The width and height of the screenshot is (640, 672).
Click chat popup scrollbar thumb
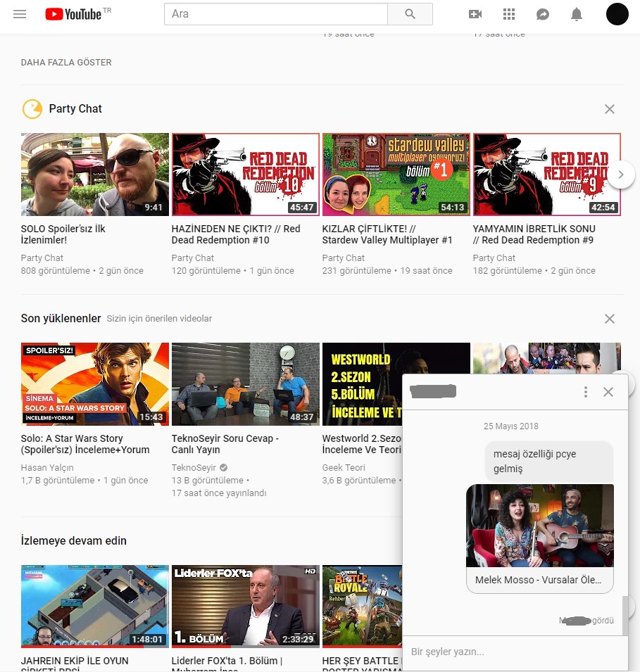click(x=625, y=616)
